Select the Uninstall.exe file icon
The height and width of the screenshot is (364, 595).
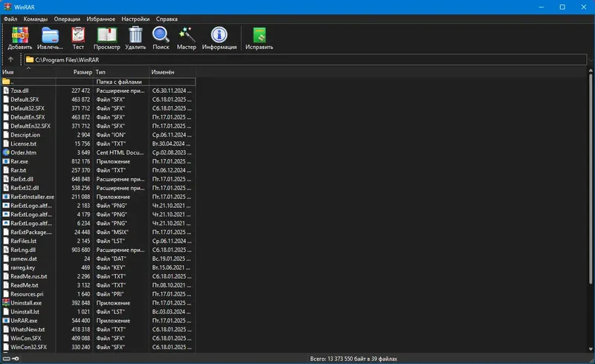tap(6, 303)
